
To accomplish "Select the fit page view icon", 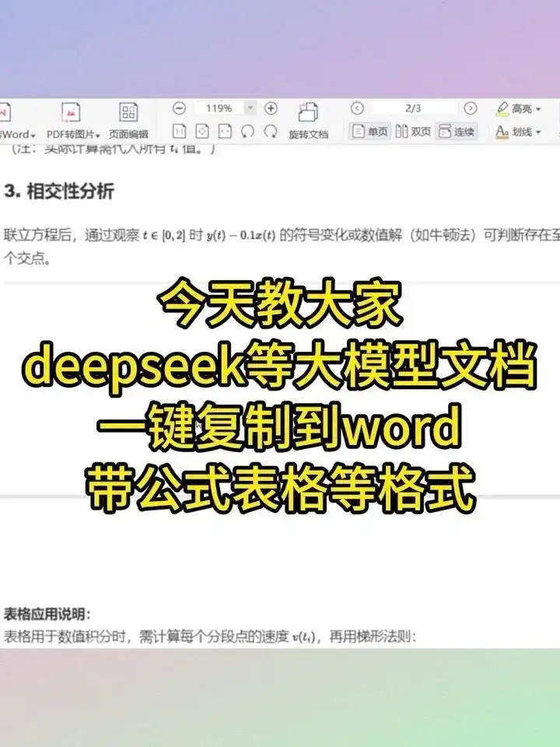I will (202, 131).
